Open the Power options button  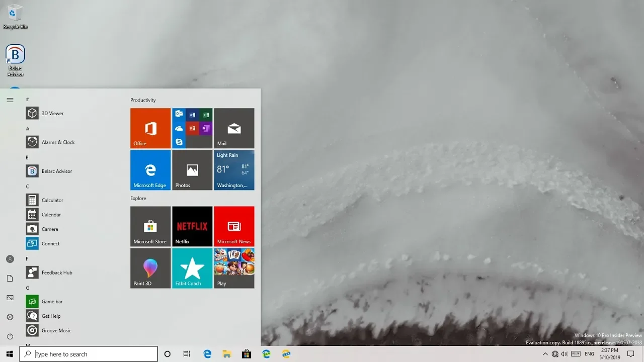pyautogui.click(x=10, y=336)
